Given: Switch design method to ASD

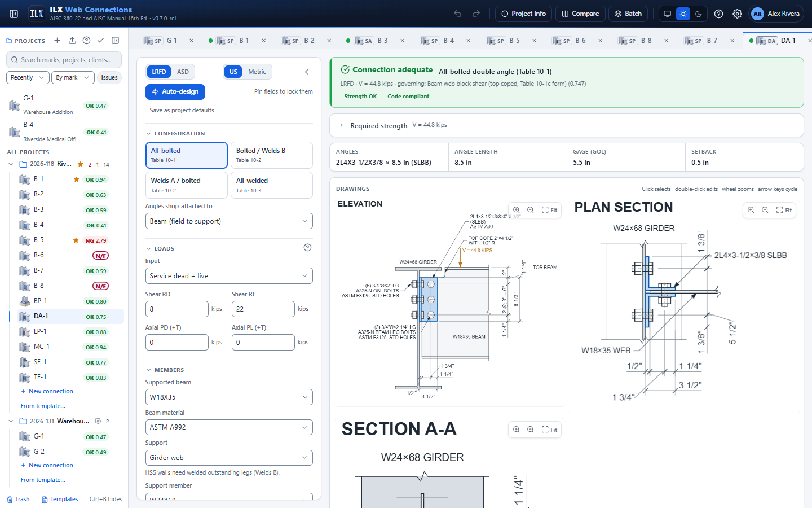Looking at the screenshot, I should 183,72.
